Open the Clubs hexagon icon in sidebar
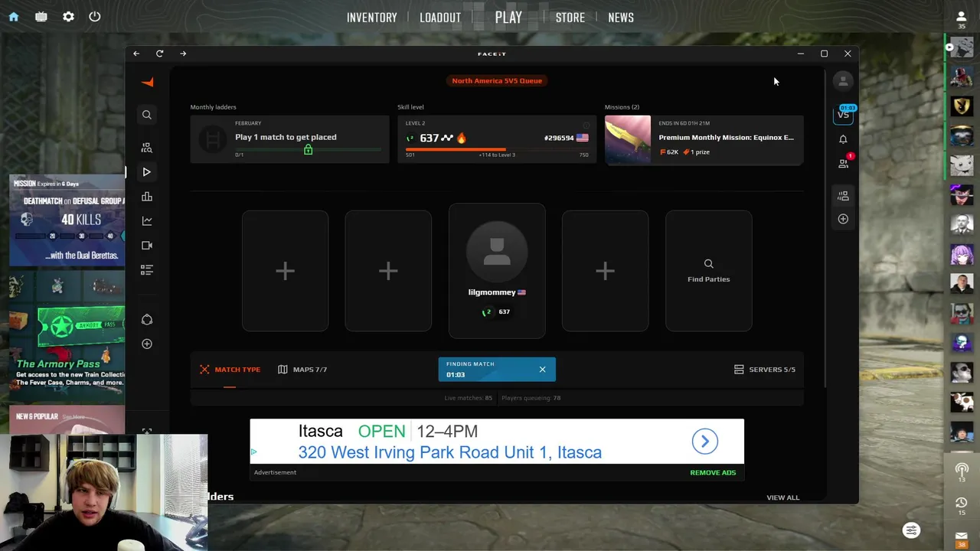The image size is (980, 551). tap(146, 320)
